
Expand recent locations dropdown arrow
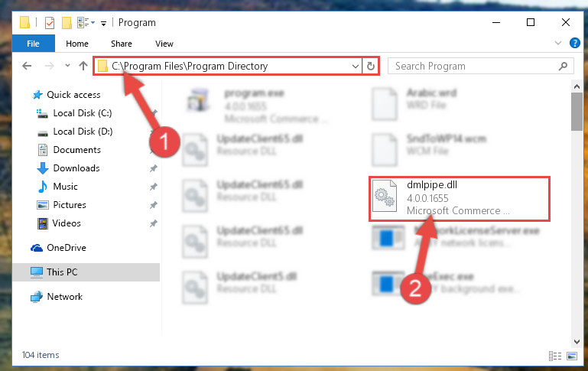pyautogui.click(x=67, y=66)
